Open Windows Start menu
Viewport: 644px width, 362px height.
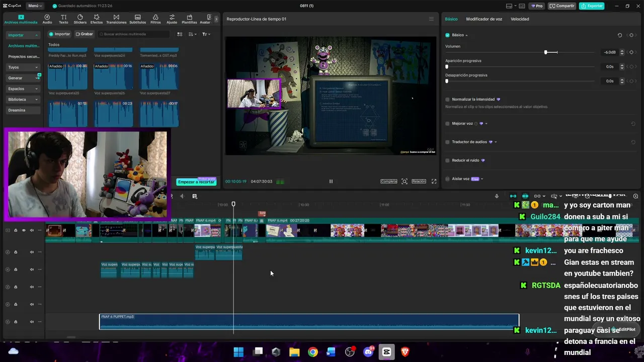click(x=238, y=352)
